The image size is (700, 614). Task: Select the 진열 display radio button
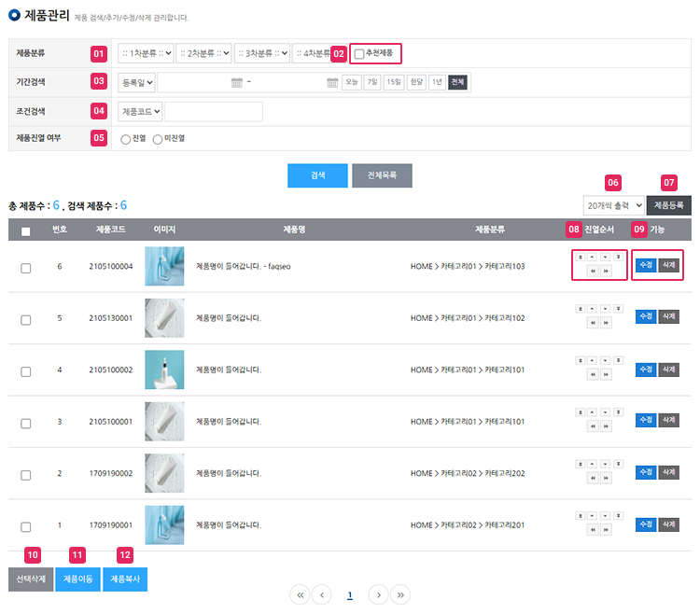click(125, 140)
